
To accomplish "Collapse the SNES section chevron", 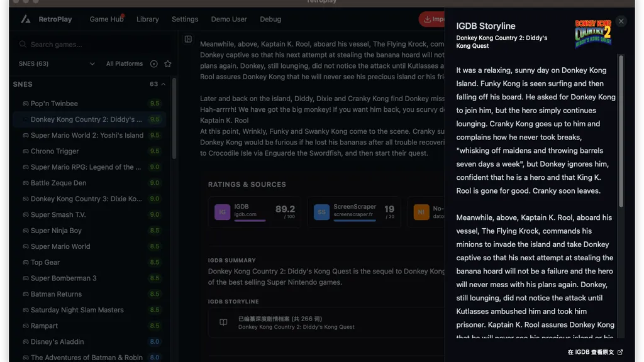I will (x=164, y=84).
